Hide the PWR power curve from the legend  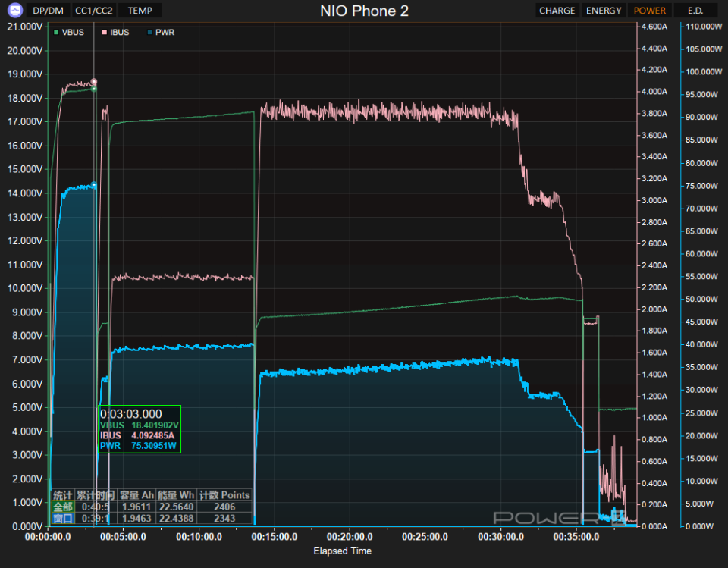(x=163, y=32)
